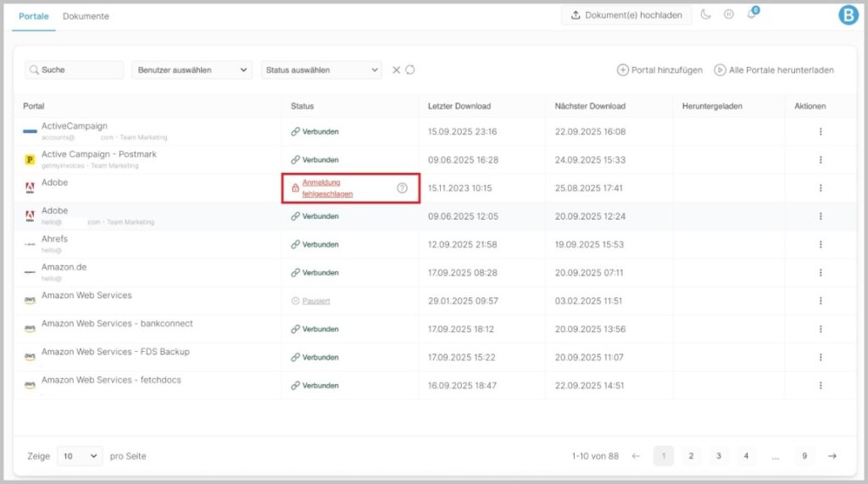Open actions menu for Ahrefs row
This screenshot has width=868, height=484.
(x=821, y=244)
